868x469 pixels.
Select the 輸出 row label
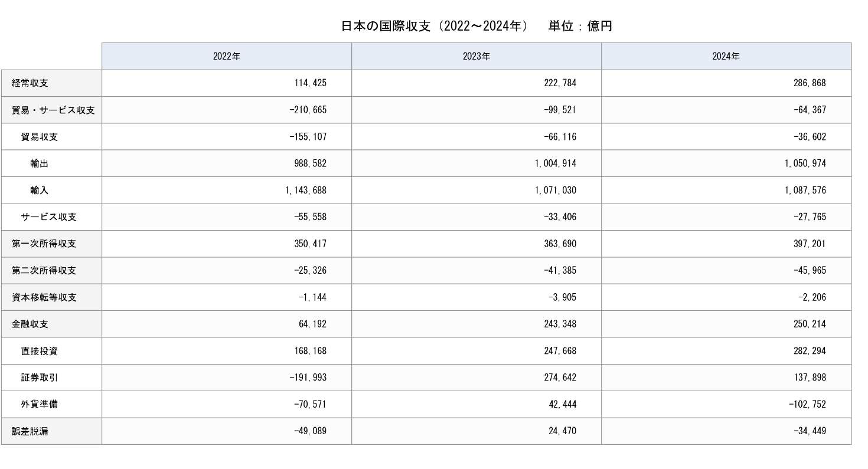[40, 163]
